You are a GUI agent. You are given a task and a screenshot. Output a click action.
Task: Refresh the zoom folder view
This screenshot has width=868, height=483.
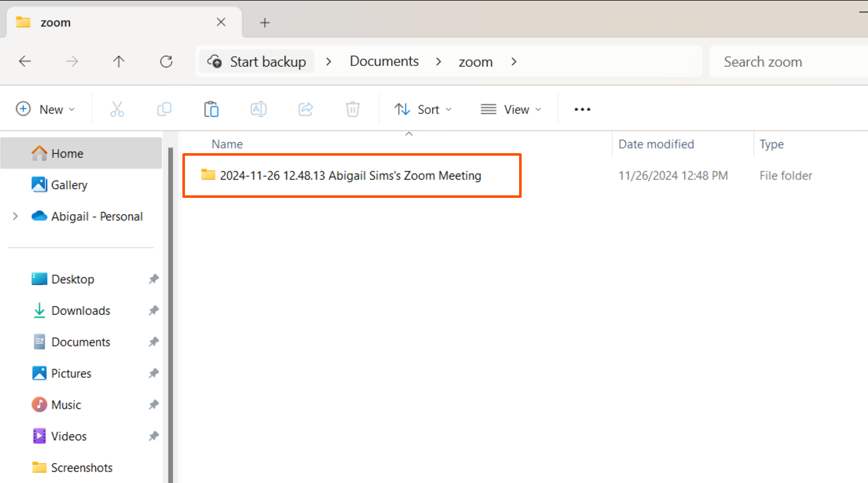click(x=166, y=62)
